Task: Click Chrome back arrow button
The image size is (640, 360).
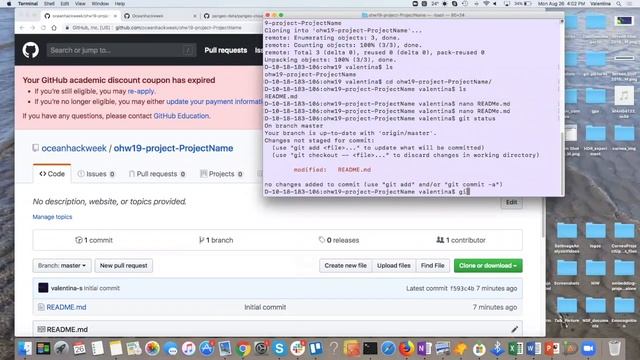Action: pos(22,28)
